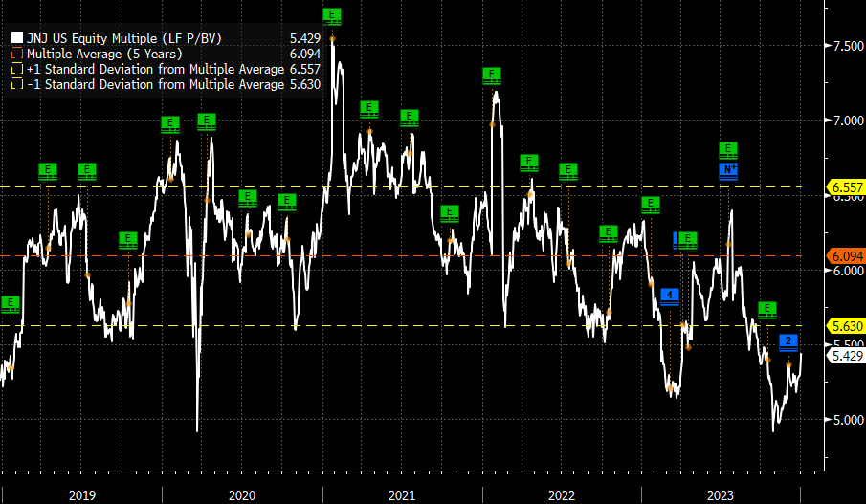Select legend text +1 Standard Deviation from Multiple Average
The height and width of the screenshot is (504, 866).
(x=156, y=69)
